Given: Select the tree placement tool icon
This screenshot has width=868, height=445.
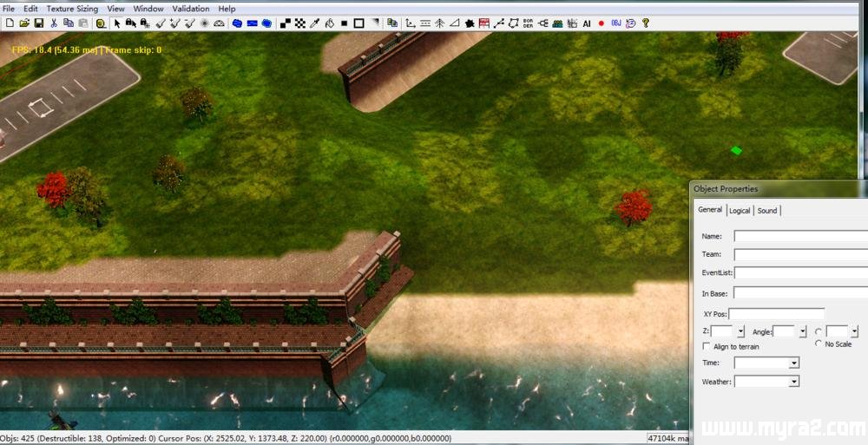Looking at the screenshot, I should click(x=439, y=23).
